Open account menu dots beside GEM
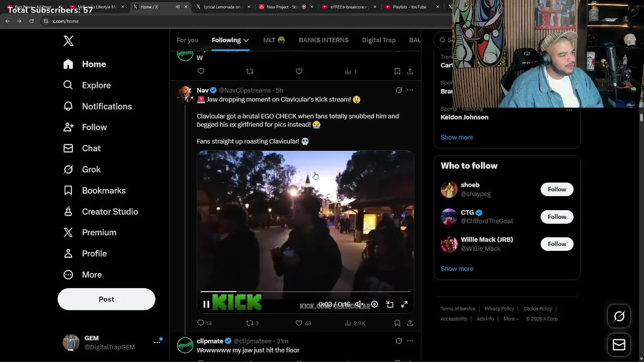The width and height of the screenshot is (644, 362). (x=157, y=343)
